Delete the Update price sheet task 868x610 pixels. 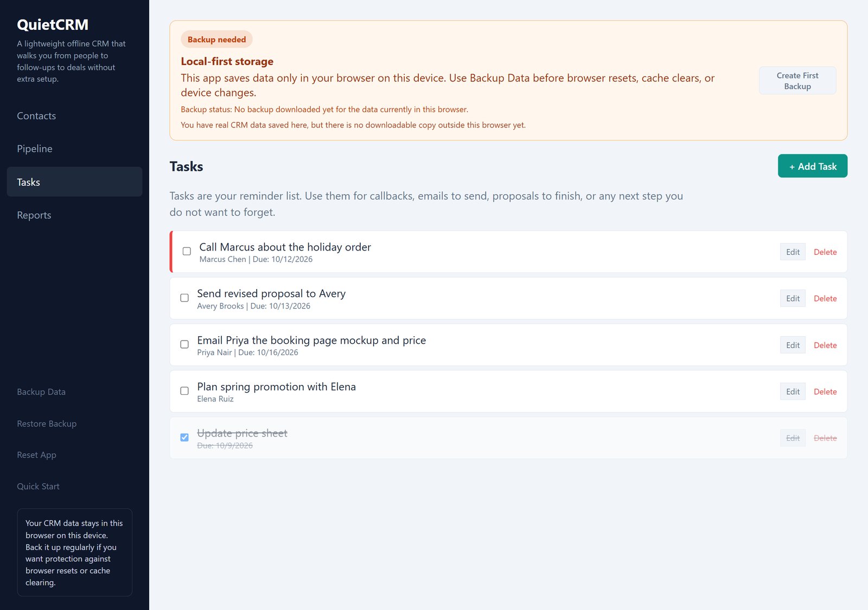click(x=825, y=438)
